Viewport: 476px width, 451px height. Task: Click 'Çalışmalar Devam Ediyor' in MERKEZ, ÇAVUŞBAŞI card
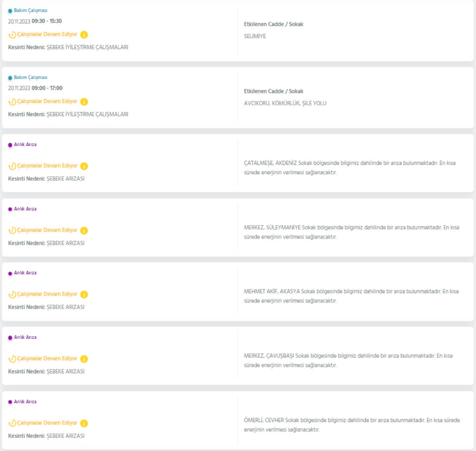tap(47, 359)
